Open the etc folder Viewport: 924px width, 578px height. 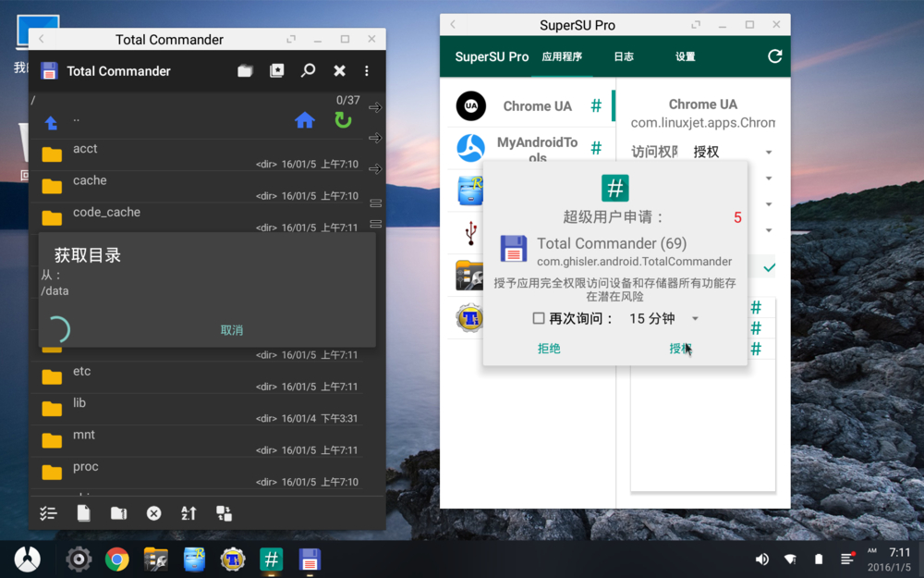(196, 377)
